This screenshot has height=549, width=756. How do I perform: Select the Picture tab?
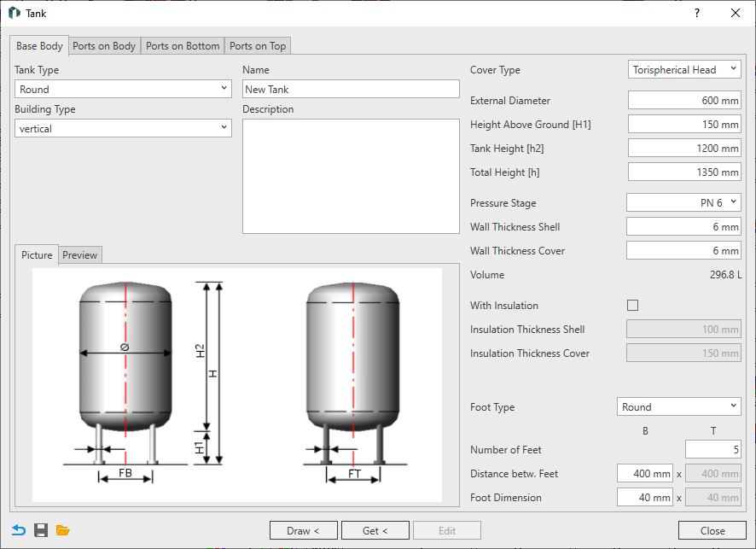pos(37,254)
